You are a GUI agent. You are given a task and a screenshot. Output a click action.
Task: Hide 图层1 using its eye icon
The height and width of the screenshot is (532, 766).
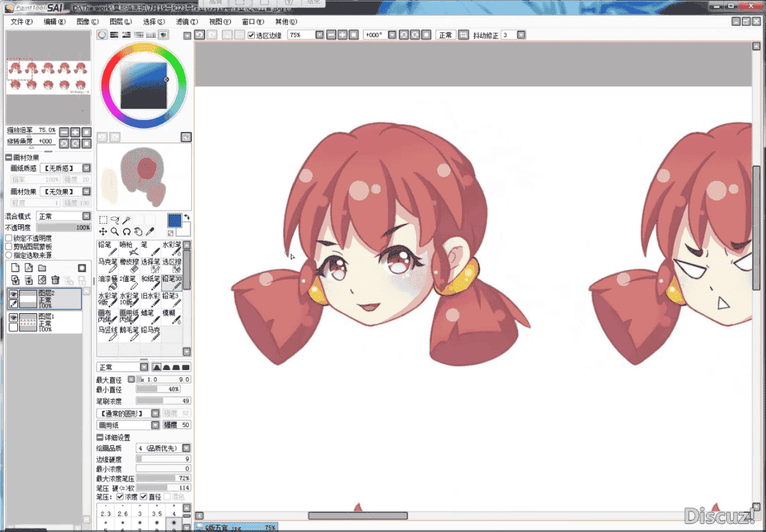pos(13,318)
